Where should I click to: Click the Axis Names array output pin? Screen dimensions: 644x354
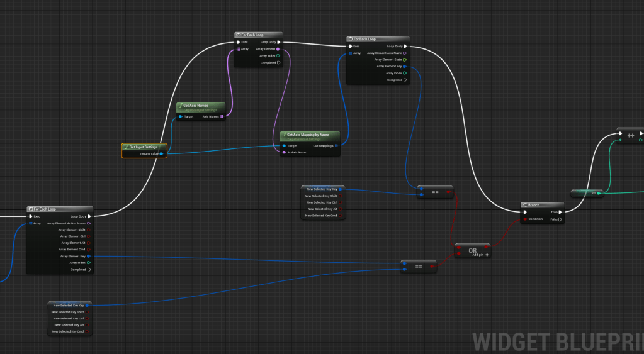222,116
